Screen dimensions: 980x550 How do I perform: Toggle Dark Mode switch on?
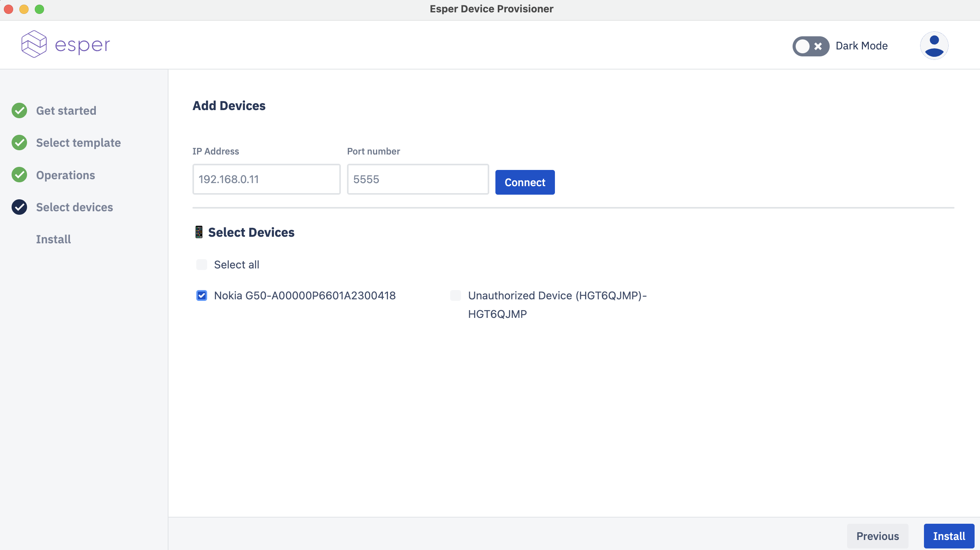point(811,46)
